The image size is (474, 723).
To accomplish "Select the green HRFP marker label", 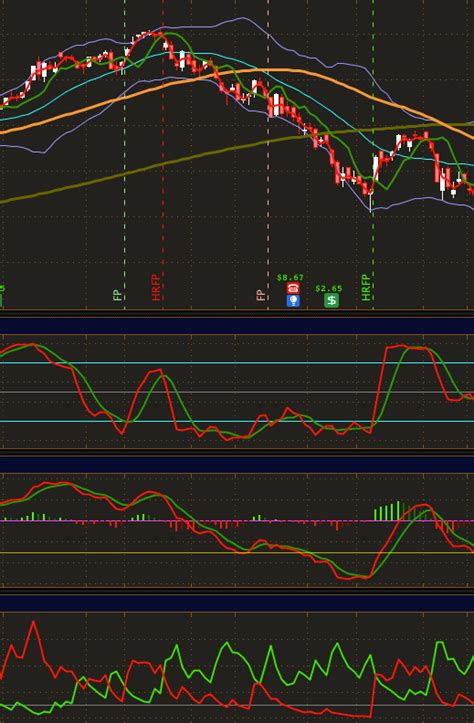I will tap(367, 287).
